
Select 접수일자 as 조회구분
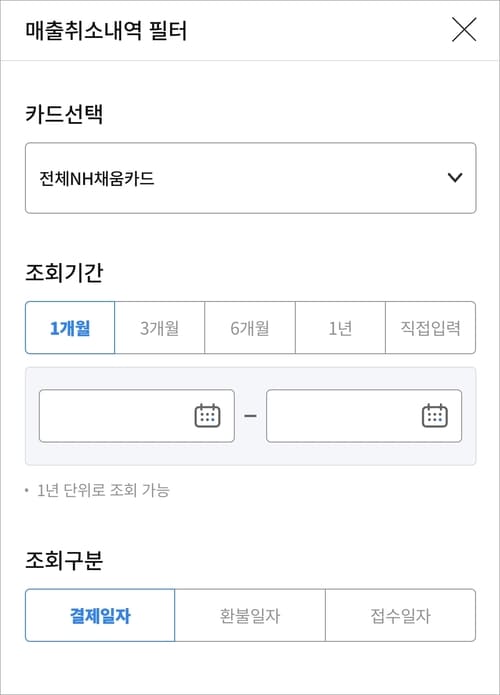401,615
